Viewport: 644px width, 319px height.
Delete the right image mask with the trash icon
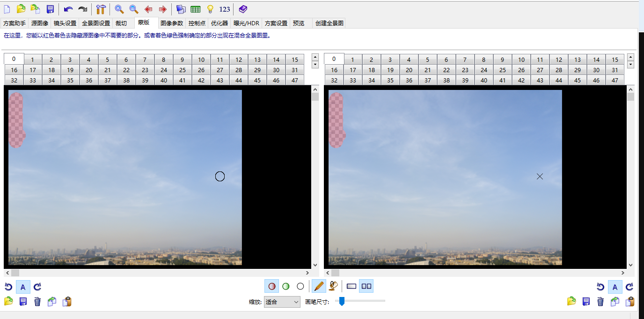tap(600, 301)
